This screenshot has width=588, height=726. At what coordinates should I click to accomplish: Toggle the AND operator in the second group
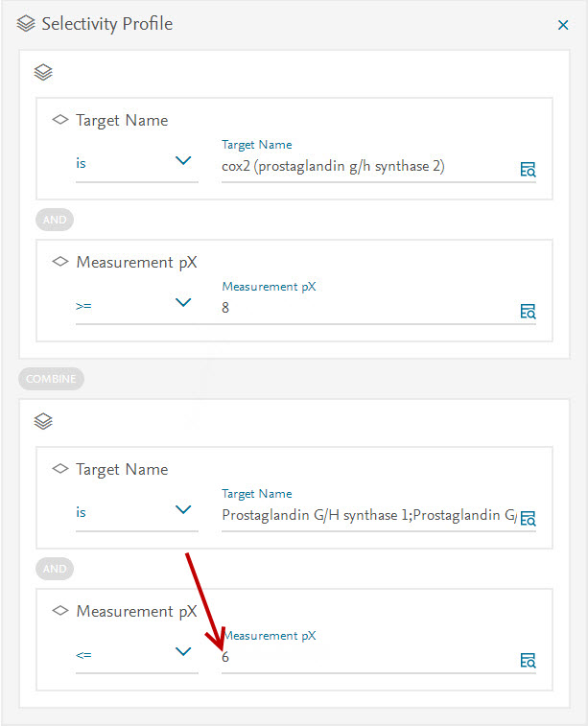[x=55, y=569]
